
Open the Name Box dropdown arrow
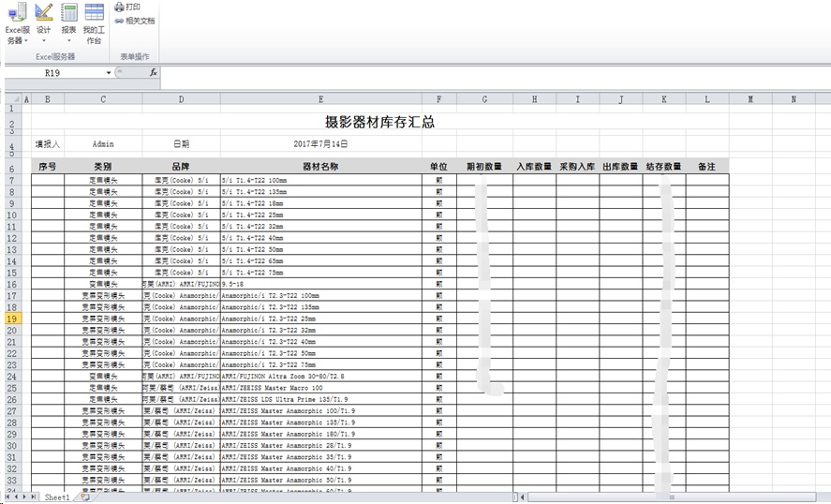109,72
